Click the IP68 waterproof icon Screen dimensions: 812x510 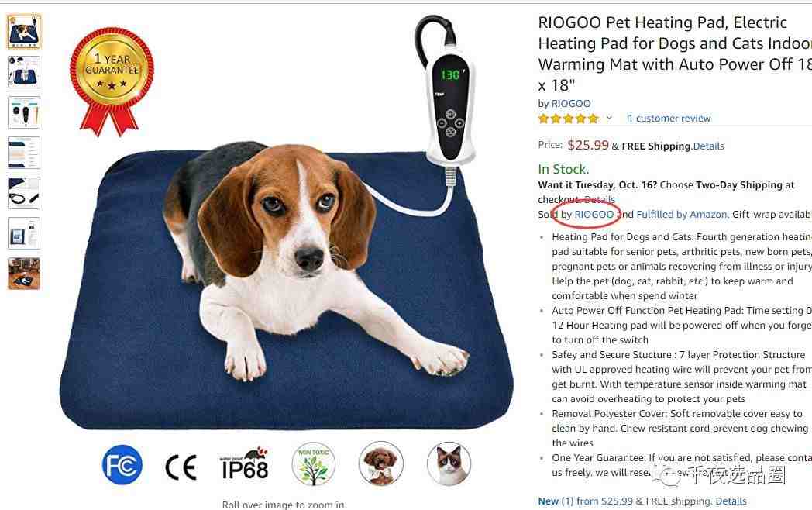point(244,463)
